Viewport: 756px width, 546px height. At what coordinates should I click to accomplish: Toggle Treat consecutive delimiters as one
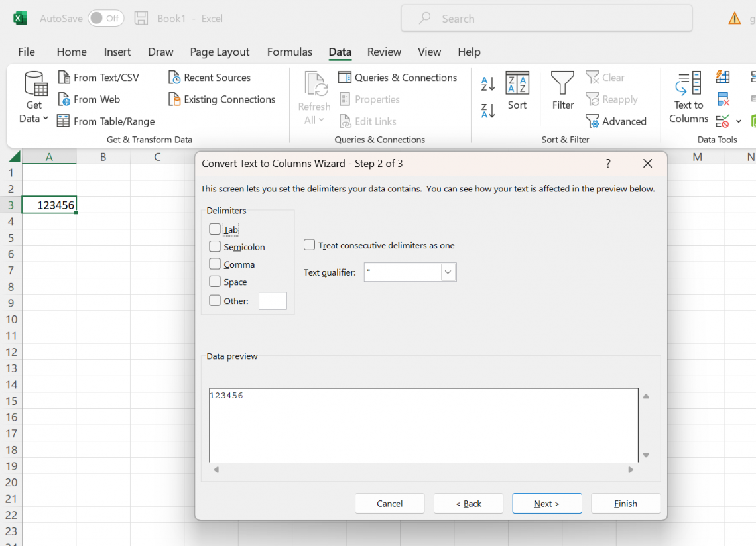tap(309, 245)
